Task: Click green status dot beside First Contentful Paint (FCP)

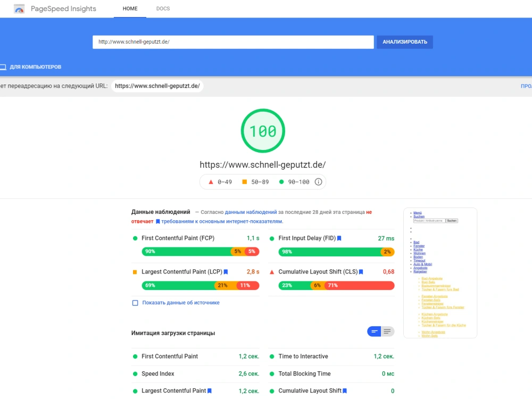Action: [135, 238]
